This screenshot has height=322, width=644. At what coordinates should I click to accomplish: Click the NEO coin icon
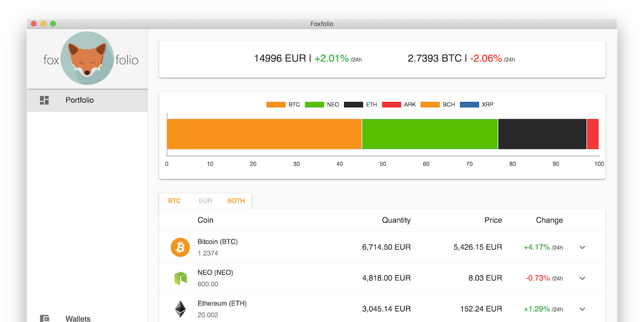[180, 278]
